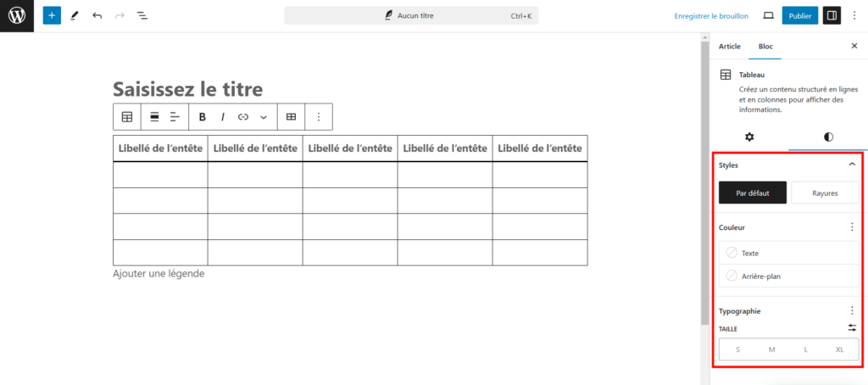Screen dimensions: 868x385
Task: Select the Bloc tab
Action: click(765, 47)
